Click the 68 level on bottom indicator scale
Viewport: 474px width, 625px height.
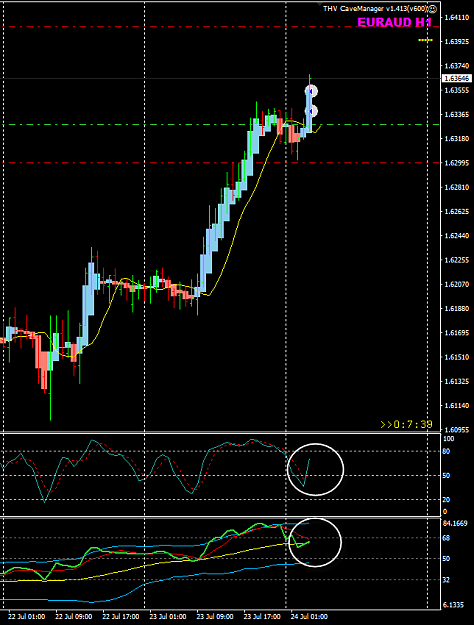click(446, 539)
